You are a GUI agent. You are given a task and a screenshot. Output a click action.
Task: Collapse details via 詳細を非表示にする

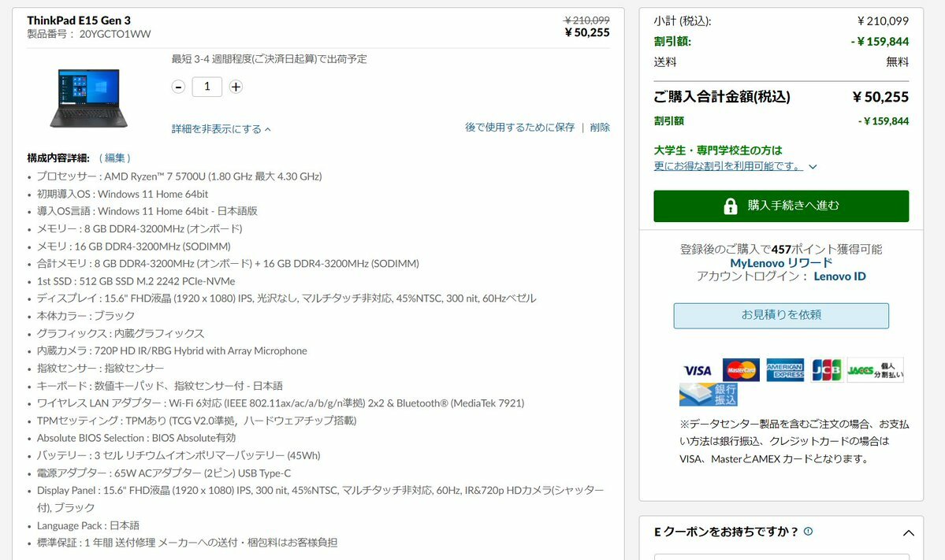221,129
